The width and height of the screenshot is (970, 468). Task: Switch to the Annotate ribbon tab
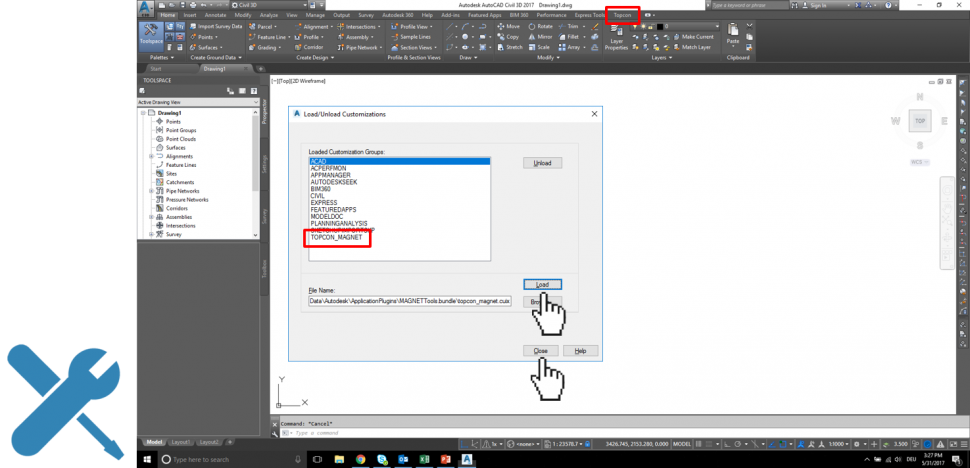tap(215, 14)
